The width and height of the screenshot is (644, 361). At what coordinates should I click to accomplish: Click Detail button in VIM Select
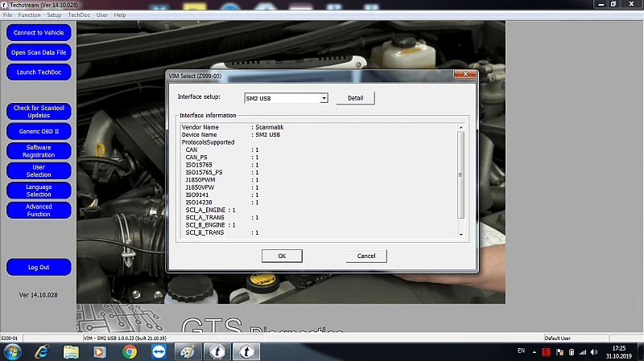click(355, 98)
